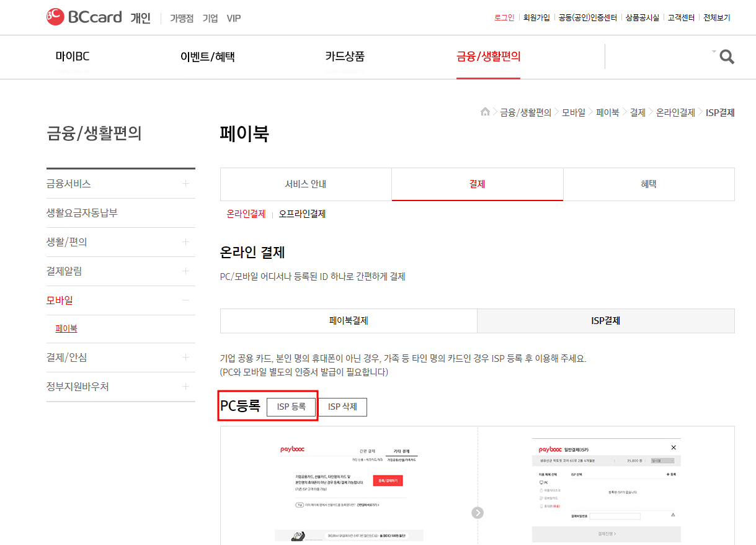
Task: Click the carousel next arrow icon
Action: click(x=478, y=513)
